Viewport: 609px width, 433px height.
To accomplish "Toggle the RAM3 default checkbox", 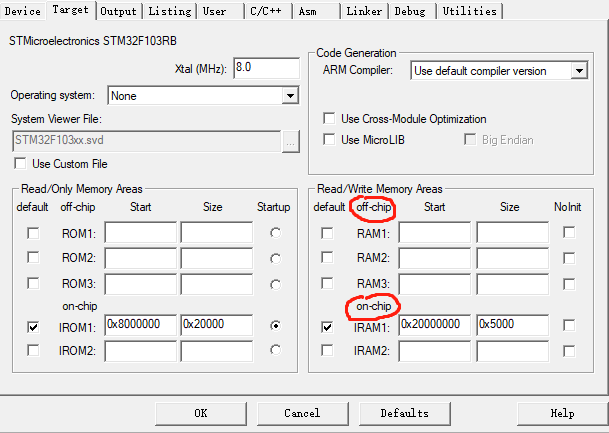I will coord(327,283).
